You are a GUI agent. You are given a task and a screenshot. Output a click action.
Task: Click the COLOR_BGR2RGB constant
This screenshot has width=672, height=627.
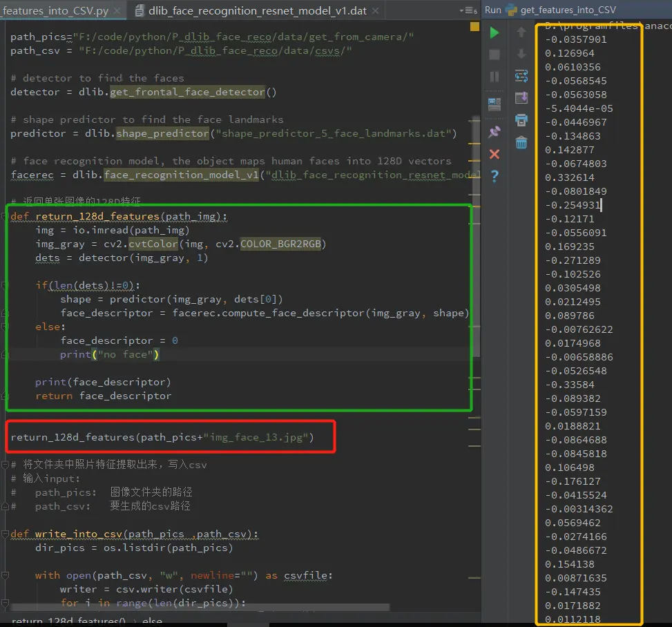(x=280, y=244)
